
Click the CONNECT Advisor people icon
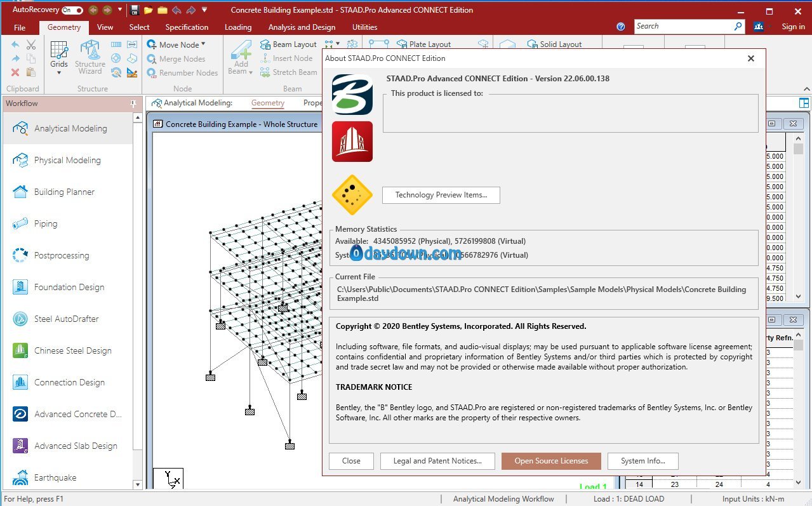click(758, 27)
